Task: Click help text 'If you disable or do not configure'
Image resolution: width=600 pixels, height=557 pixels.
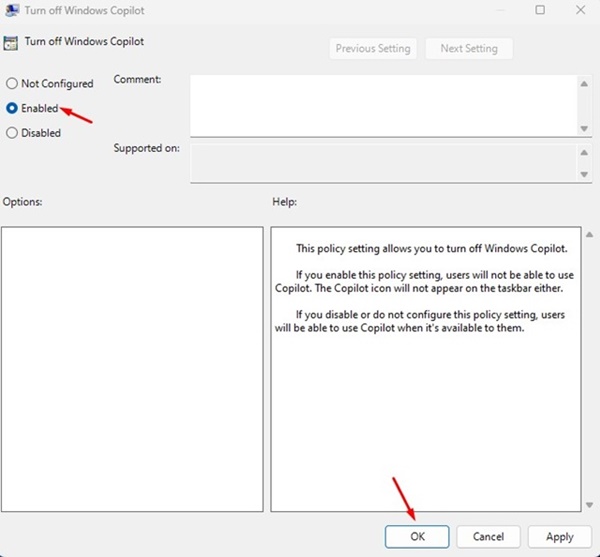Action: pyautogui.click(x=420, y=321)
